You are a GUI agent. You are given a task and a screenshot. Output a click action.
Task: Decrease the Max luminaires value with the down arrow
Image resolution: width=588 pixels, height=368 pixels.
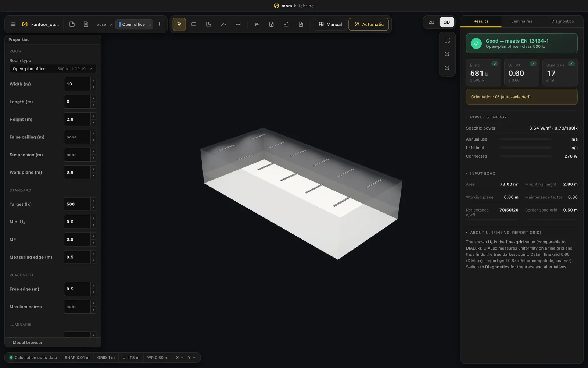[x=93, y=310]
